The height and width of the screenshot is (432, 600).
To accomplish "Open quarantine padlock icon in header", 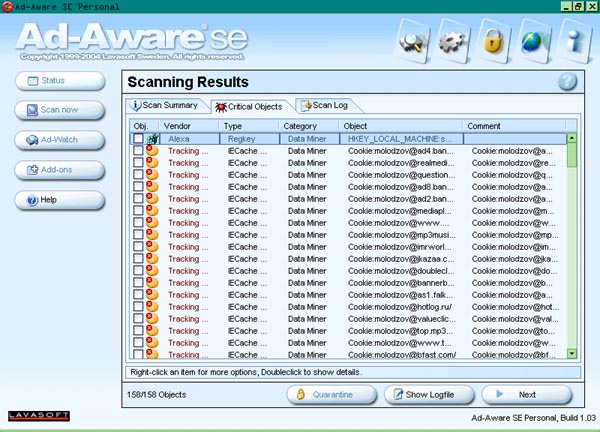I will (493, 41).
